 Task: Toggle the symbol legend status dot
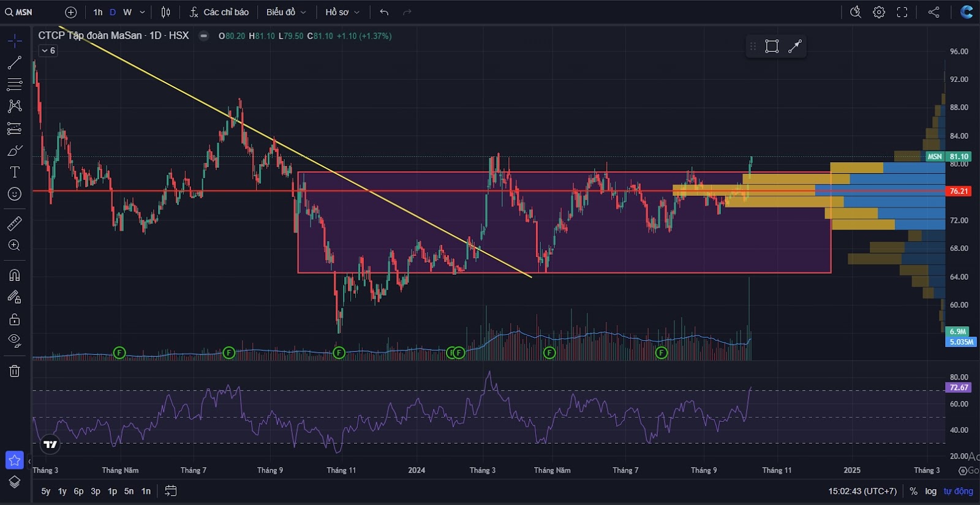[x=204, y=36]
